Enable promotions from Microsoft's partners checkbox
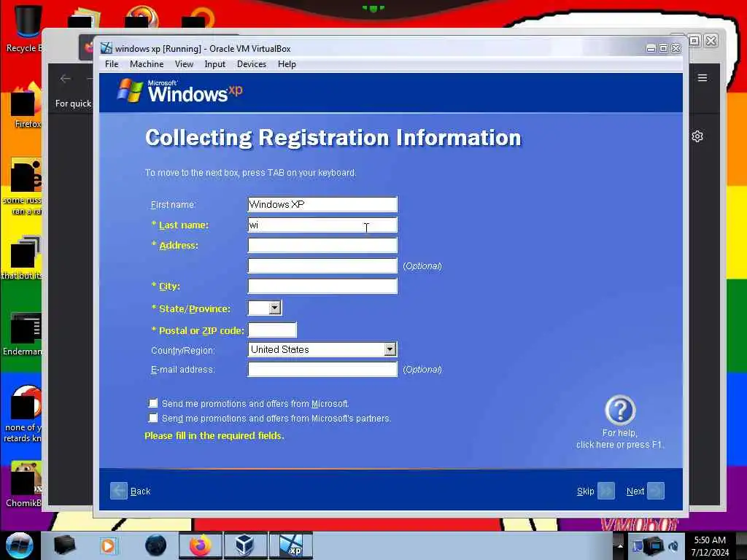The image size is (747, 560). (153, 418)
